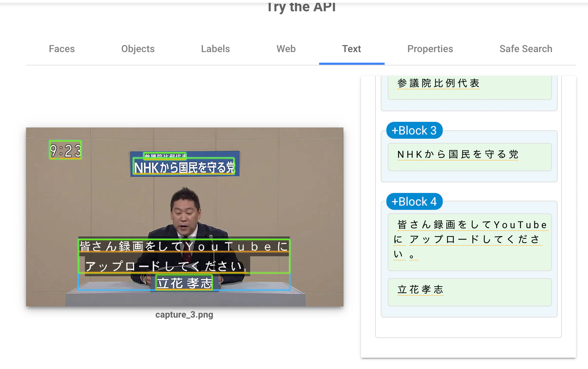Image resolution: width=588 pixels, height=369 pixels.
Task: Click the 立花孝志 bounding box on image
Action: point(184,283)
